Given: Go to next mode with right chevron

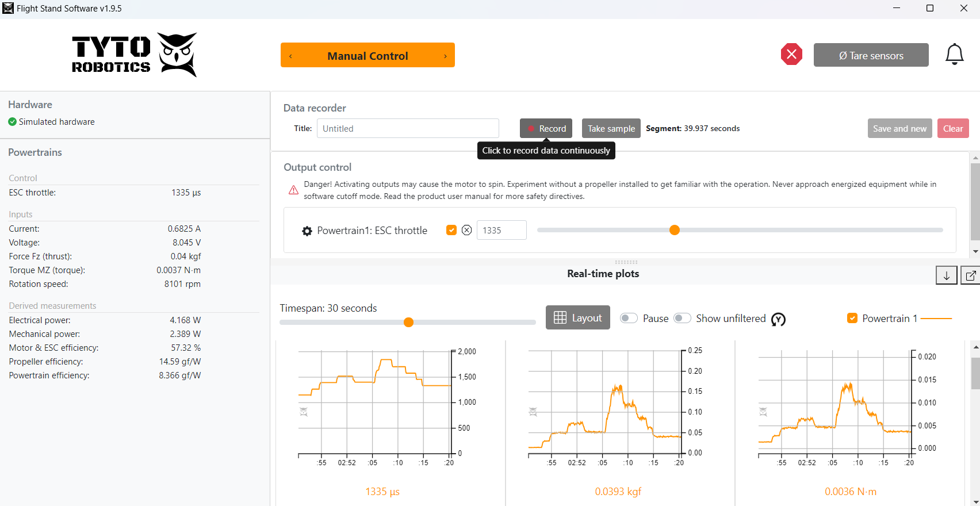Looking at the screenshot, I should (x=445, y=56).
